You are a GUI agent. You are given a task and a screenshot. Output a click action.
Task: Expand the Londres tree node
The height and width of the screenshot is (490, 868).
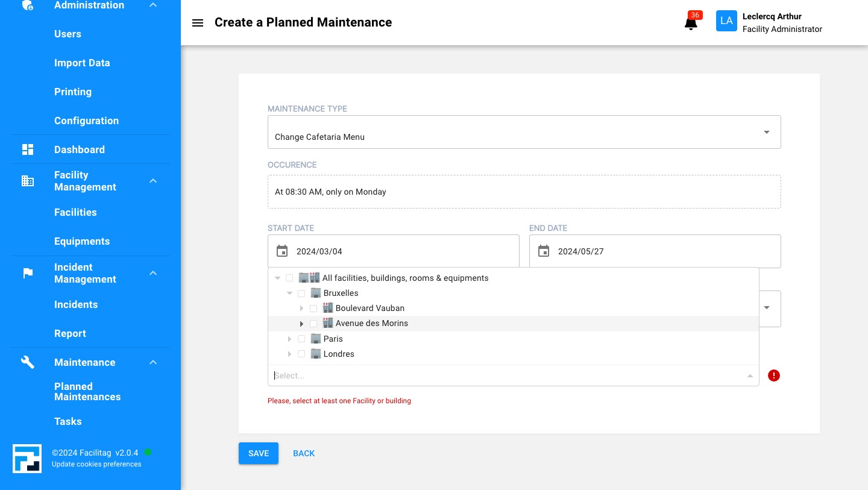pos(289,354)
